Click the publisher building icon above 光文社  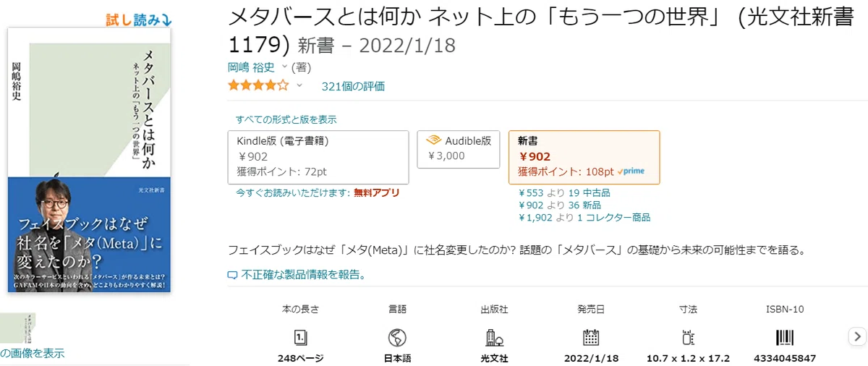[494, 336]
